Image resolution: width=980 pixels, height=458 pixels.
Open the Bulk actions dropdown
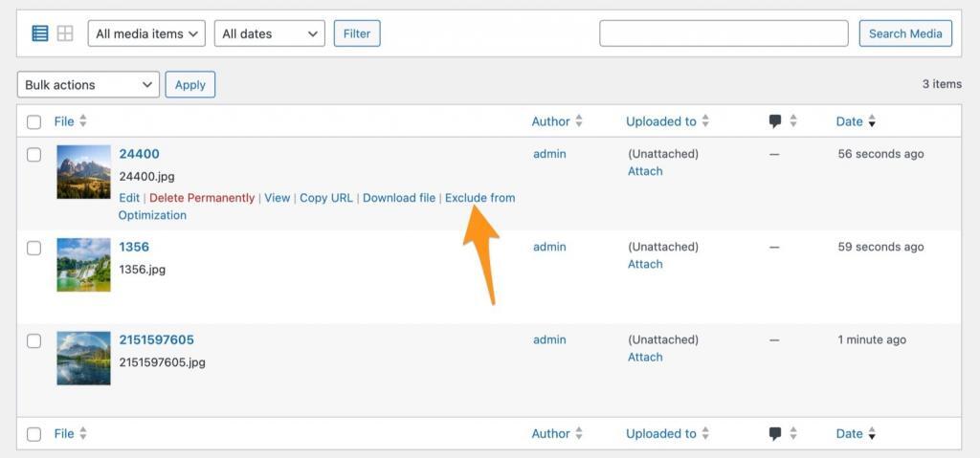tap(88, 85)
